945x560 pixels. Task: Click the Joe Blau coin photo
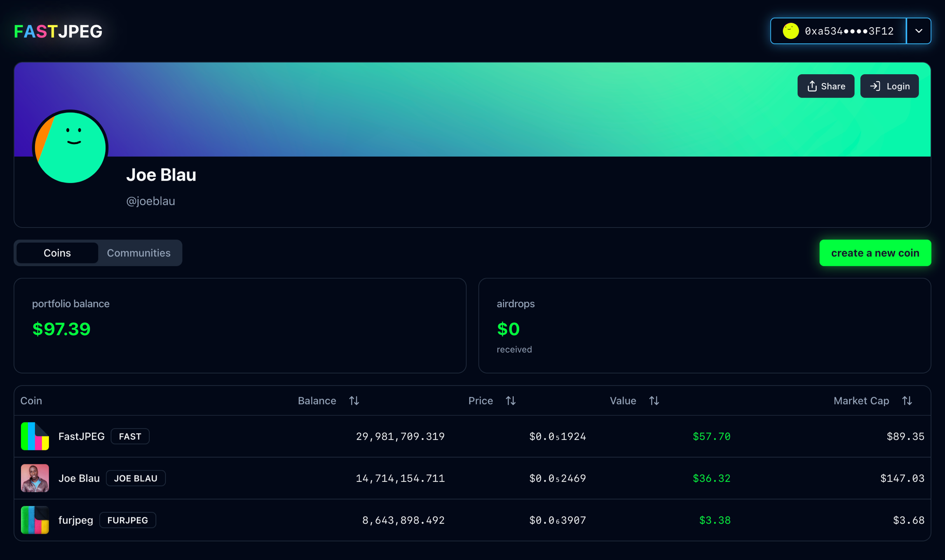click(35, 478)
